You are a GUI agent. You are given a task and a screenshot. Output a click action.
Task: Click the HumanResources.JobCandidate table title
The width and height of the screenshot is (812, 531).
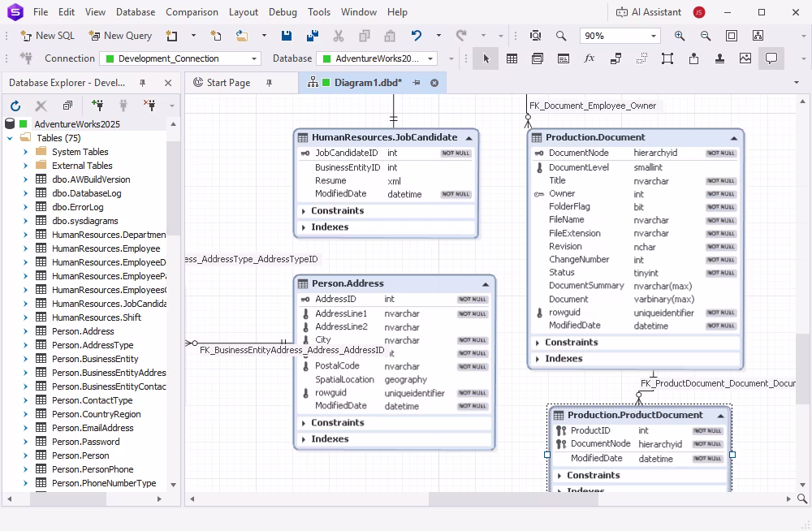[x=384, y=137]
